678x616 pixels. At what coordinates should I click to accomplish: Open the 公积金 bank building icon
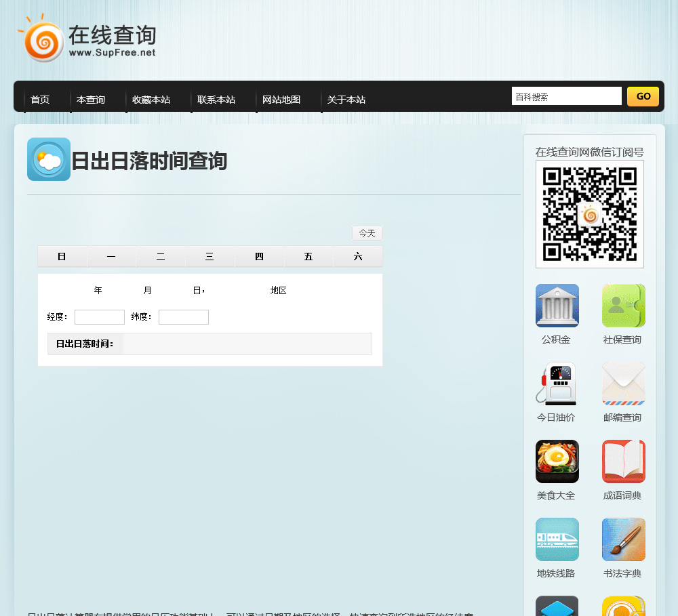(557, 306)
